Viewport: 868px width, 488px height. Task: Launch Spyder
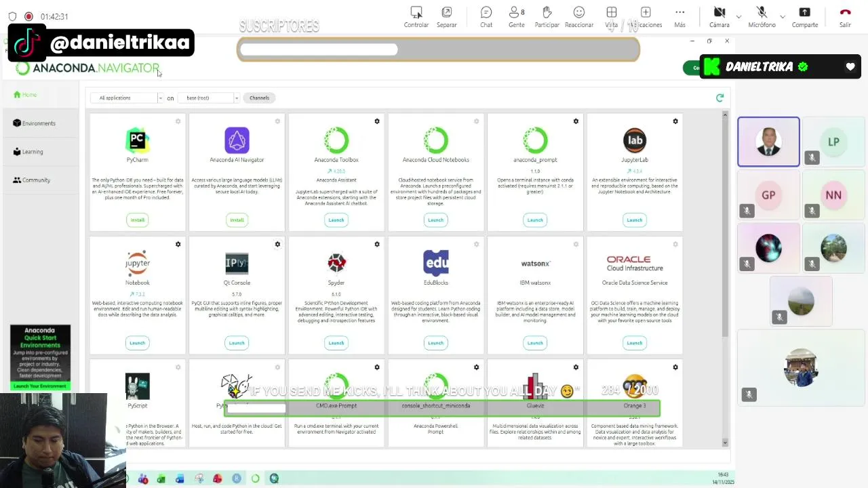(x=336, y=342)
